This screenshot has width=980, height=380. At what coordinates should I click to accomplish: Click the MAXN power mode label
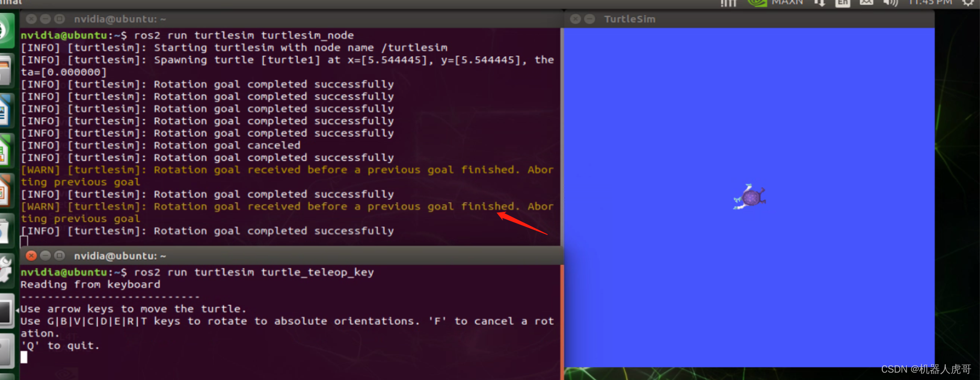pos(787,3)
